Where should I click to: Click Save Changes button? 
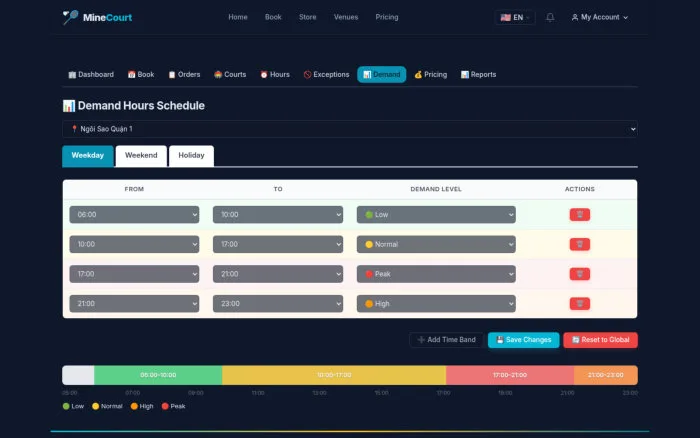point(524,340)
